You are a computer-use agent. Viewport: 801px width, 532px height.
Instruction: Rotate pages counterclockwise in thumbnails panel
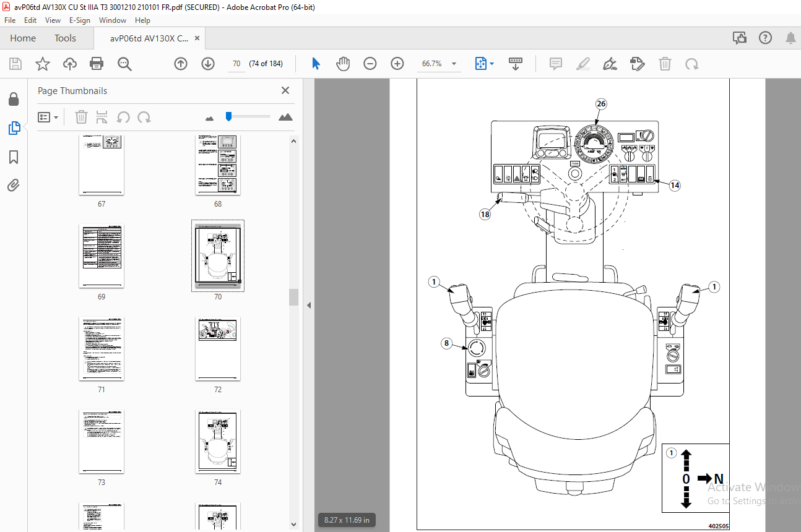coord(123,117)
